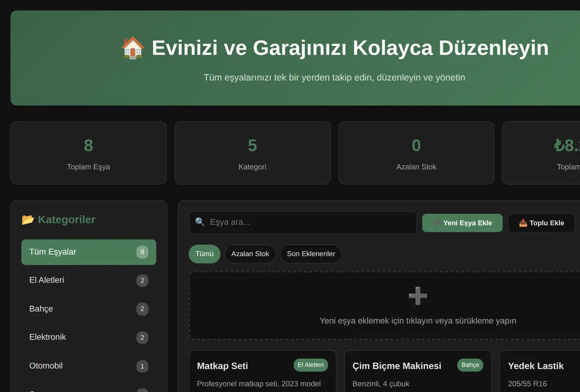Click the El Aletleri tag on Matkap Seti

[311, 365]
